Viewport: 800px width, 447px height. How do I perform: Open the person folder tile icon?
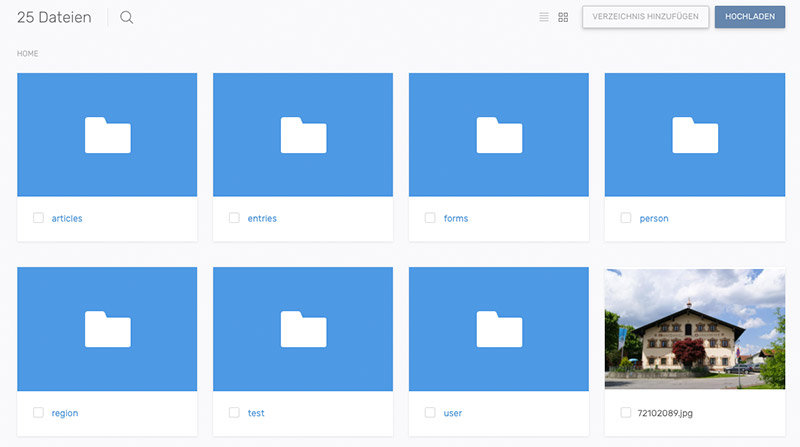(x=695, y=135)
